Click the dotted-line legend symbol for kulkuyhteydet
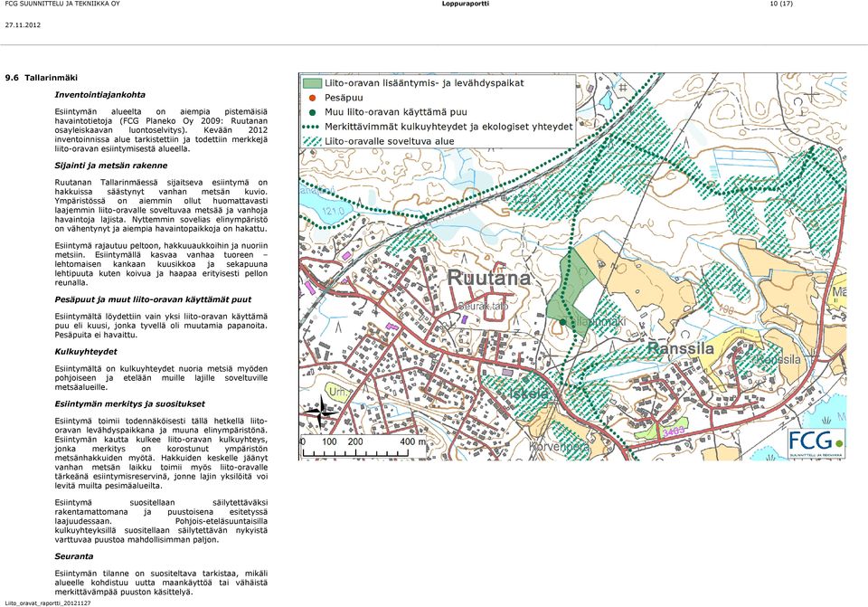The height and width of the screenshot is (607, 868). coord(312,127)
